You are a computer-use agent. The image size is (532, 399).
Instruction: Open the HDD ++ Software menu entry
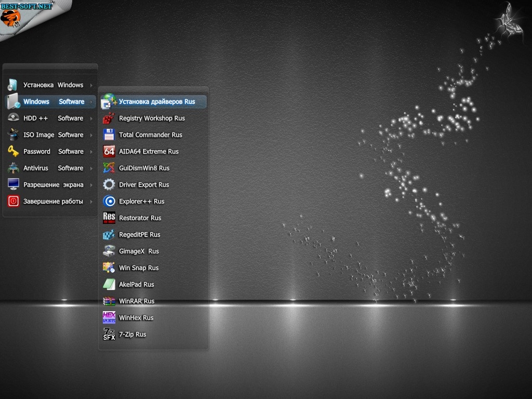pyautogui.click(x=50, y=118)
